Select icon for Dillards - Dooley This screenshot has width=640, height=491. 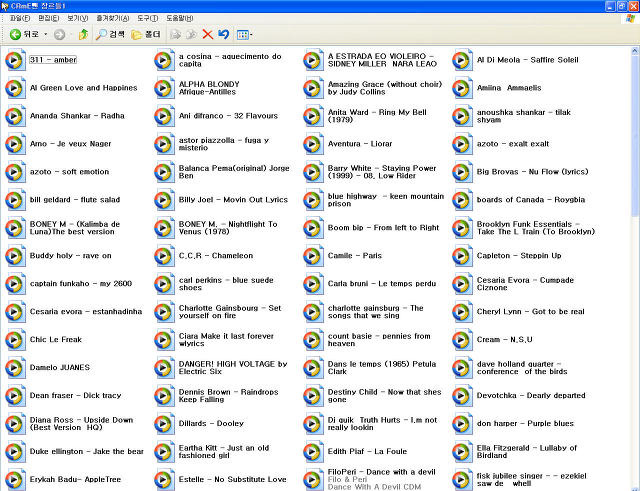point(164,424)
